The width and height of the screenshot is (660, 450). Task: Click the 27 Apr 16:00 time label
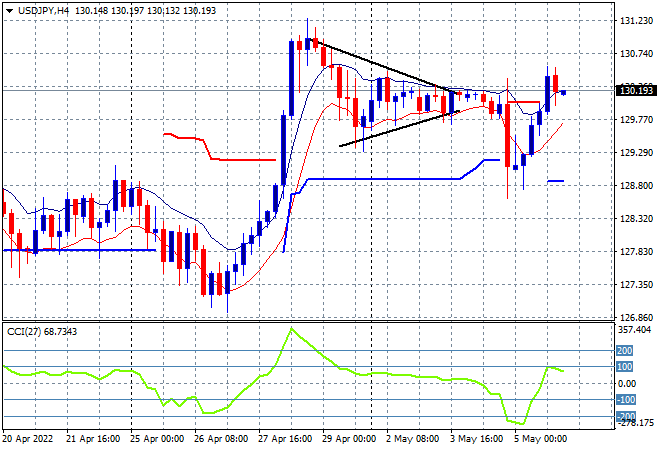pyautogui.click(x=285, y=439)
